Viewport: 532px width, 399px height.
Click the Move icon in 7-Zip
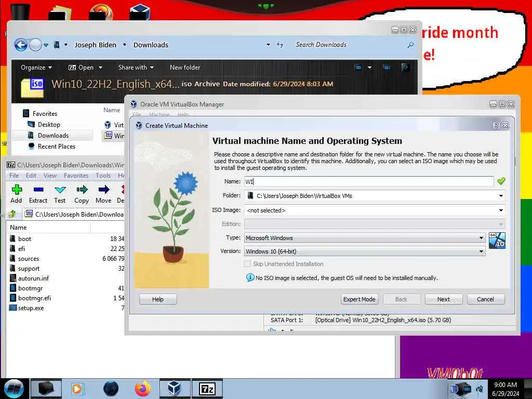click(x=103, y=189)
